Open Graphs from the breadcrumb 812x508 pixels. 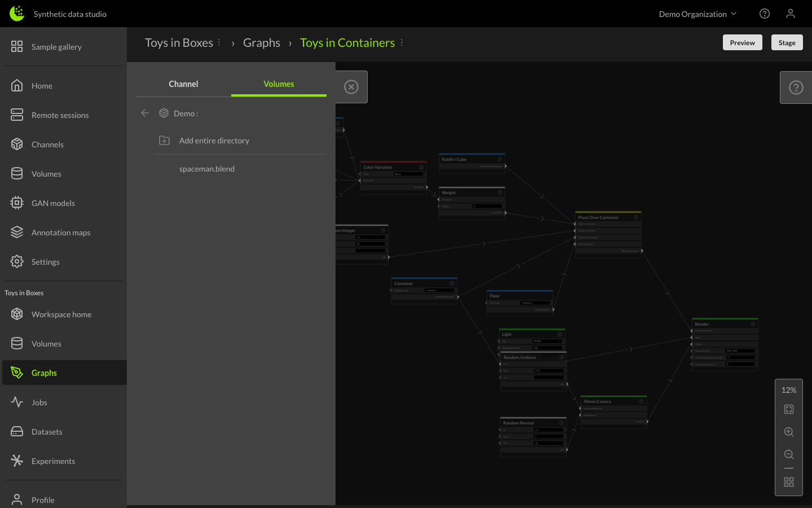tap(261, 42)
